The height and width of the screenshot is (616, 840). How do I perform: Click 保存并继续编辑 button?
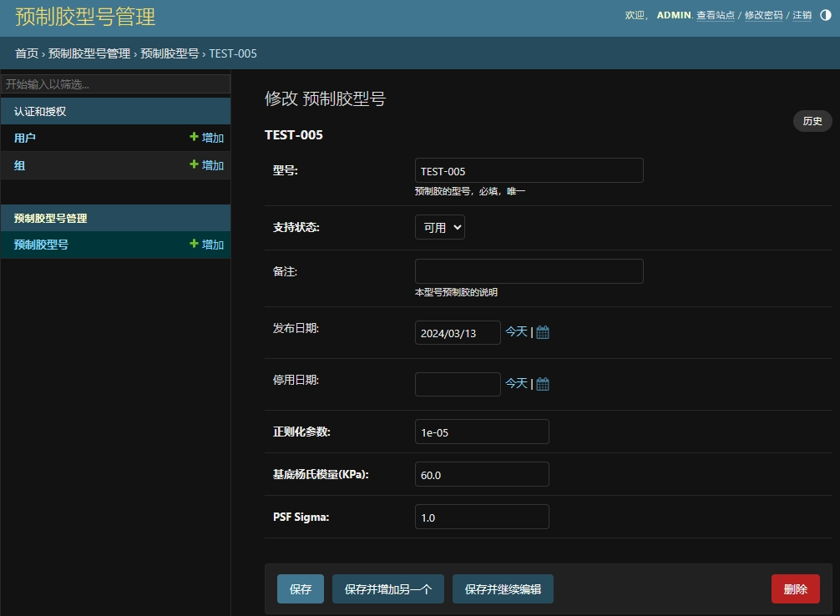click(503, 589)
